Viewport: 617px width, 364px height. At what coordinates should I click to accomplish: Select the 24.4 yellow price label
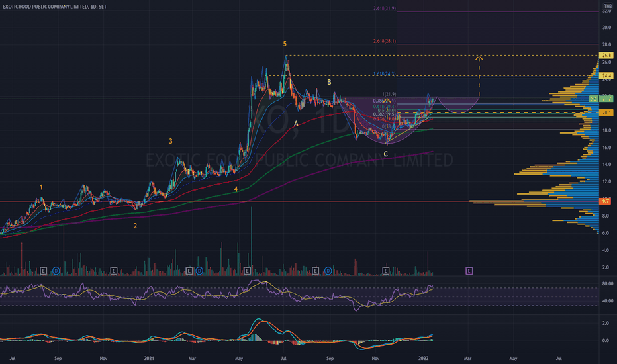pyautogui.click(x=606, y=75)
